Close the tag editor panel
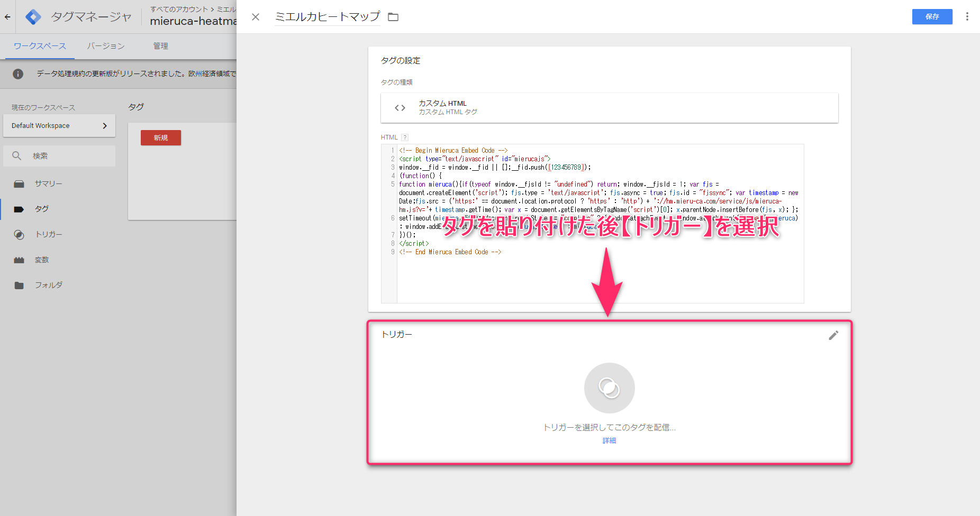980x516 pixels. point(256,17)
